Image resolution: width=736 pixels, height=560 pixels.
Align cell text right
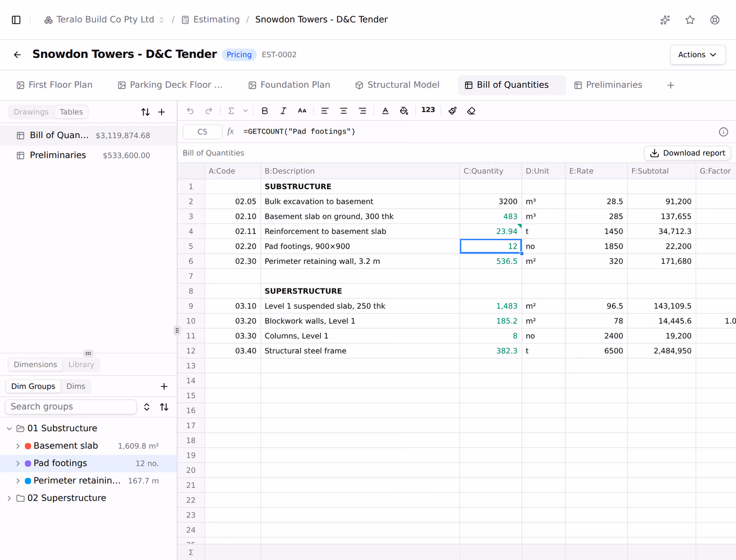pos(362,111)
